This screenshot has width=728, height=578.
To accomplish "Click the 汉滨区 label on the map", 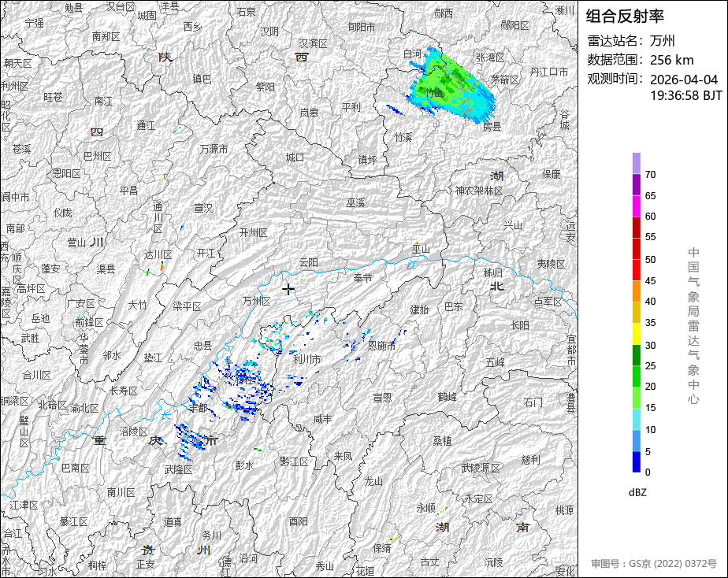I will 313,43.
